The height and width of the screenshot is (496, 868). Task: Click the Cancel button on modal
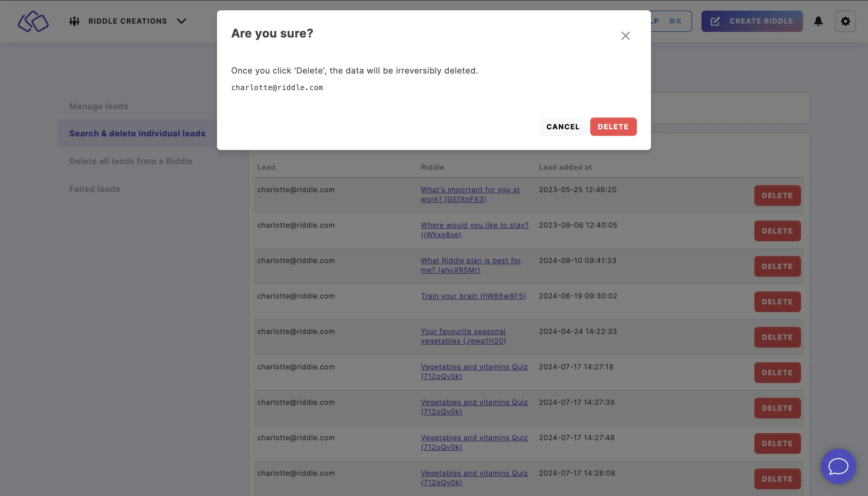tap(563, 126)
